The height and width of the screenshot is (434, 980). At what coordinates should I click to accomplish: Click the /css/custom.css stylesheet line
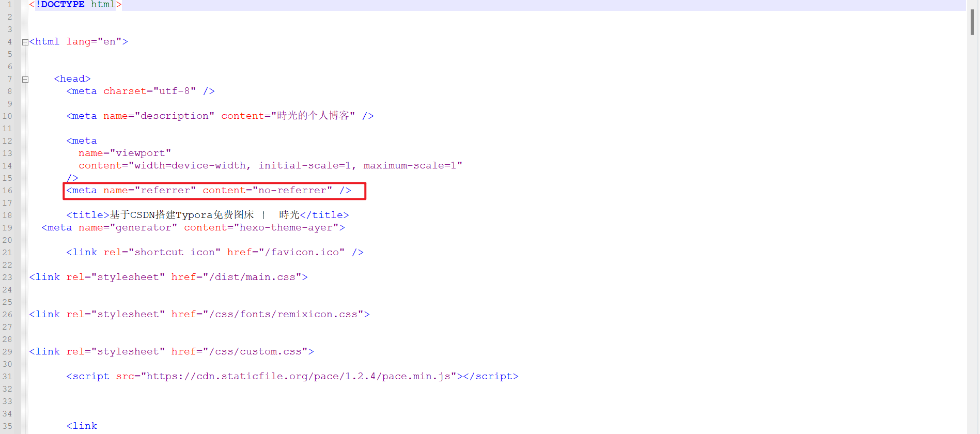pos(172,352)
